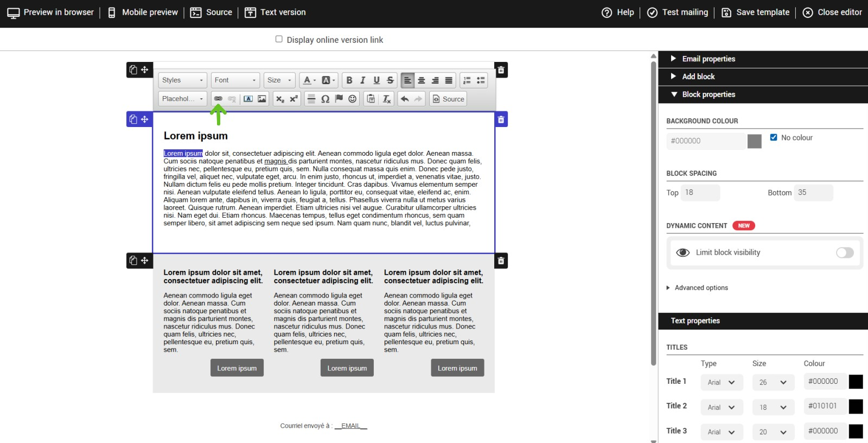Screen dimensions: 868x443
Task: Open the Font dropdown in the toolbar
Action: pyautogui.click(x=235, y=80)
